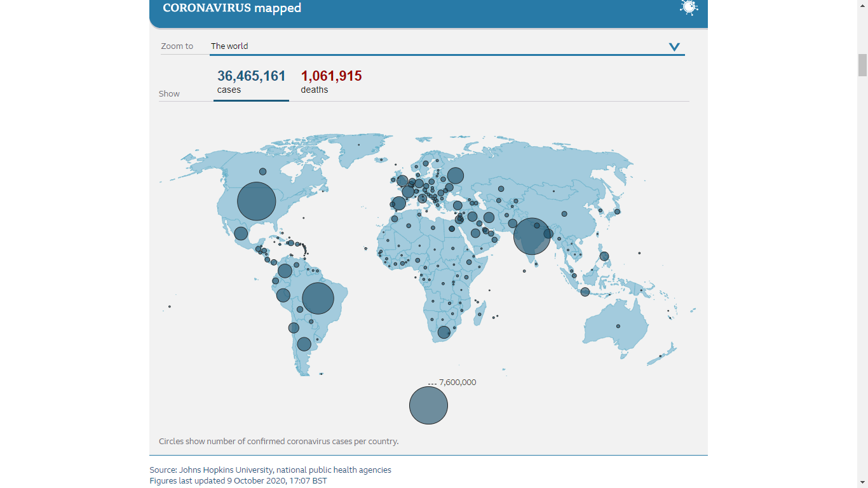Image resolution: width=868 pixels, height=488 pixels.
Task: Select the United States case circle
Action: [256, 201]
